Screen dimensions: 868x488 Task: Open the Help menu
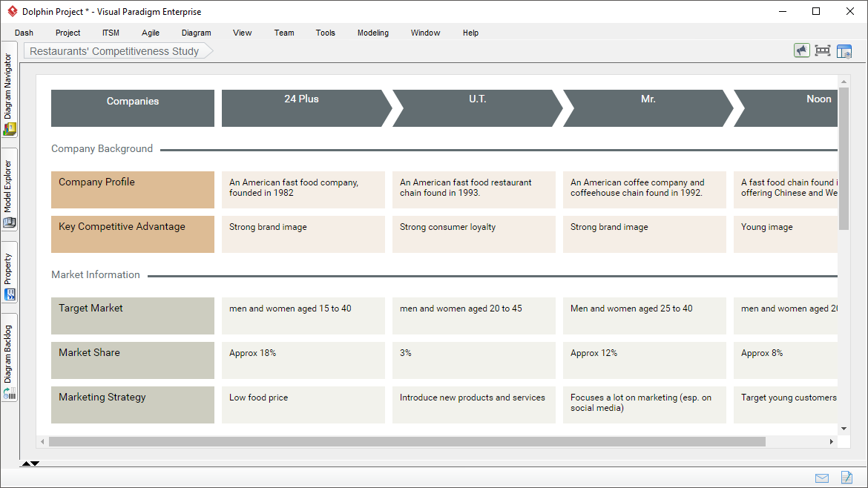470,33
